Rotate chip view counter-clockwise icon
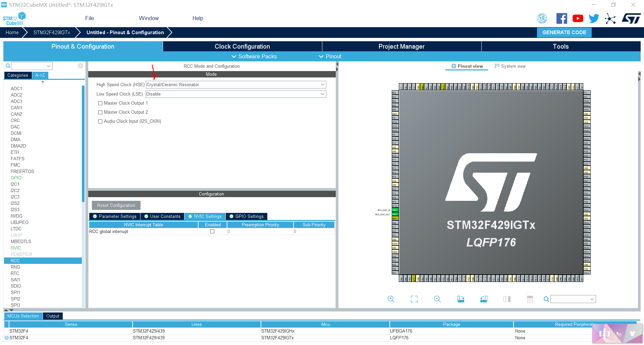This screenshot has height=345, width=644. 484,299
